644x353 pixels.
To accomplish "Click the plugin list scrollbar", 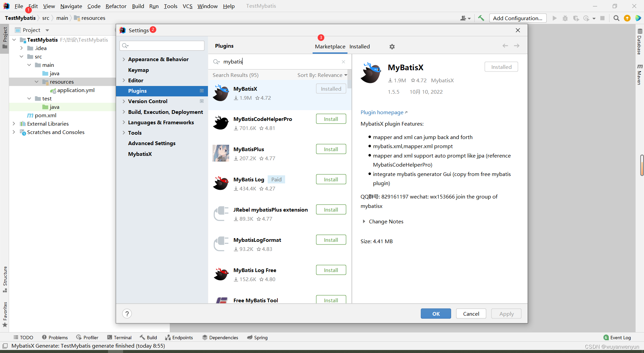I will (350, 79).
